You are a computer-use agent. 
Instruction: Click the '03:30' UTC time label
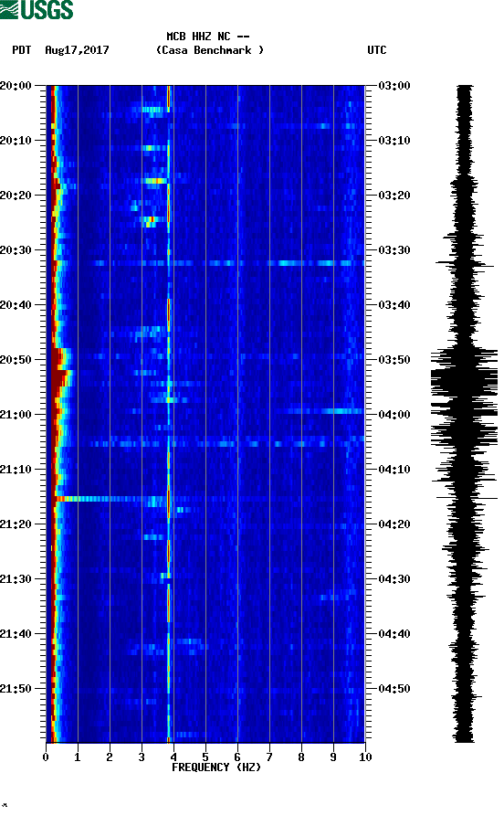click(x=394, y=250)
